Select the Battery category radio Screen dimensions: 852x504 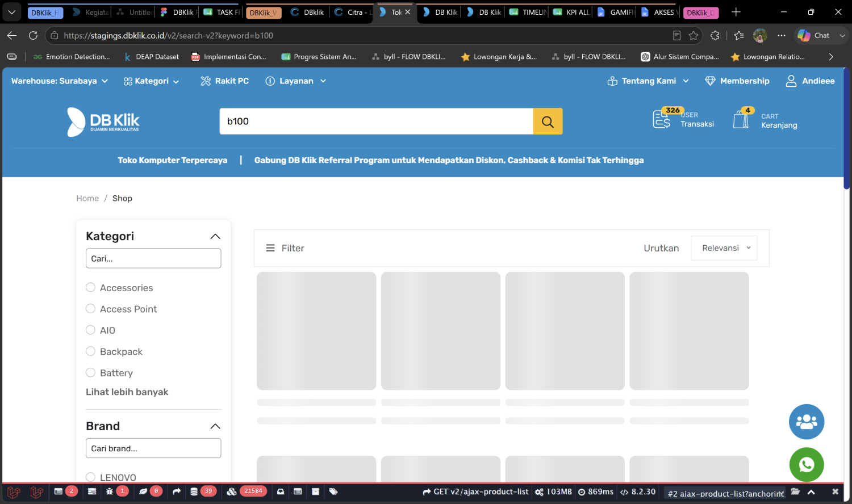pyautogui.click(x=90, y=372)
